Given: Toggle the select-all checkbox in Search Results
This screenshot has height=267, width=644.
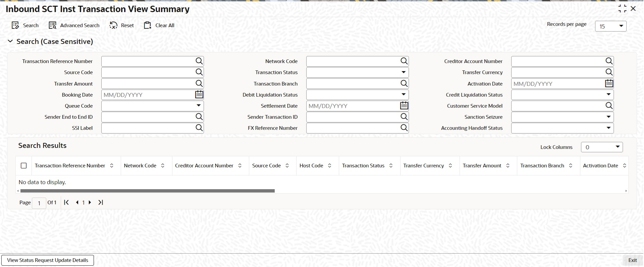Looking at the screenshot, I should [24, 166].
